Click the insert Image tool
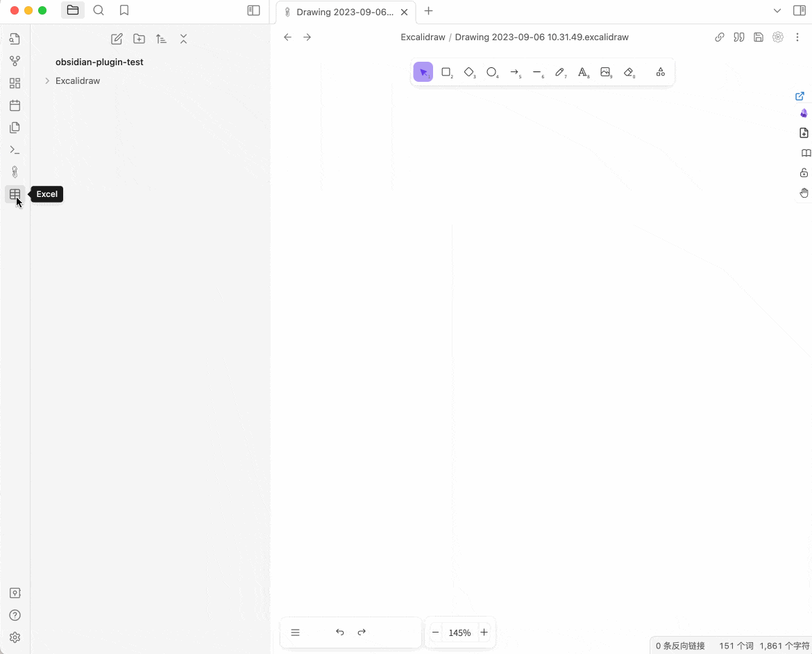The width and height of the screenshot is (812, 654). (605, 72)
